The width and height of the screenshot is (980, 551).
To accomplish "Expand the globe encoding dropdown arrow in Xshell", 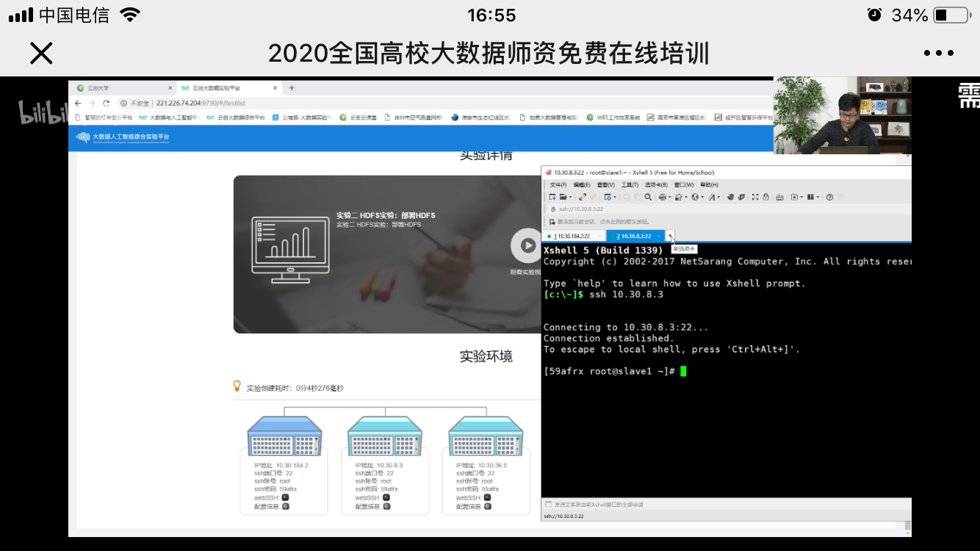I will (x=702, y=197).
